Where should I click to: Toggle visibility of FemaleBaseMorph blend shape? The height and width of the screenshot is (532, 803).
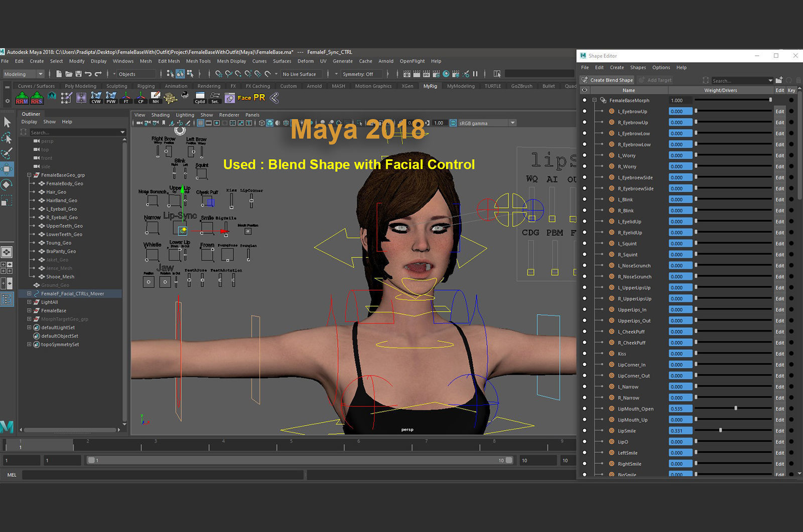[584, 100]
